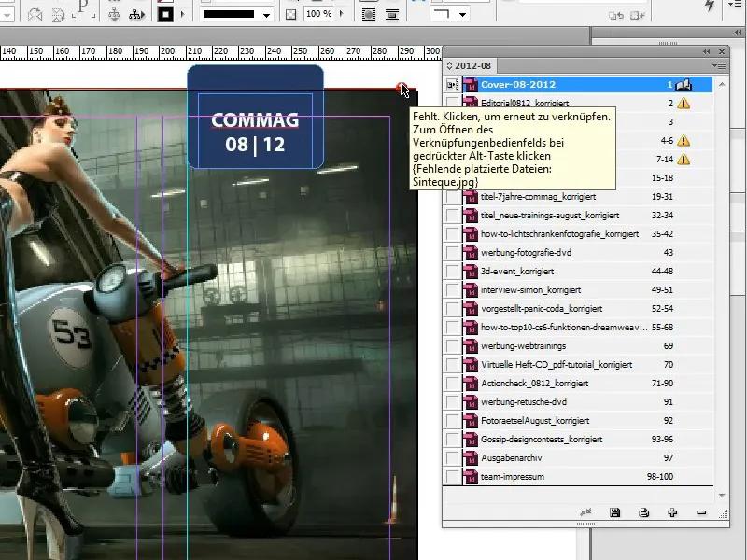Viewport: 747px width, 560px height.
Task: Expand the fill swatch flyout arrow
Action: tap(182, 15)
